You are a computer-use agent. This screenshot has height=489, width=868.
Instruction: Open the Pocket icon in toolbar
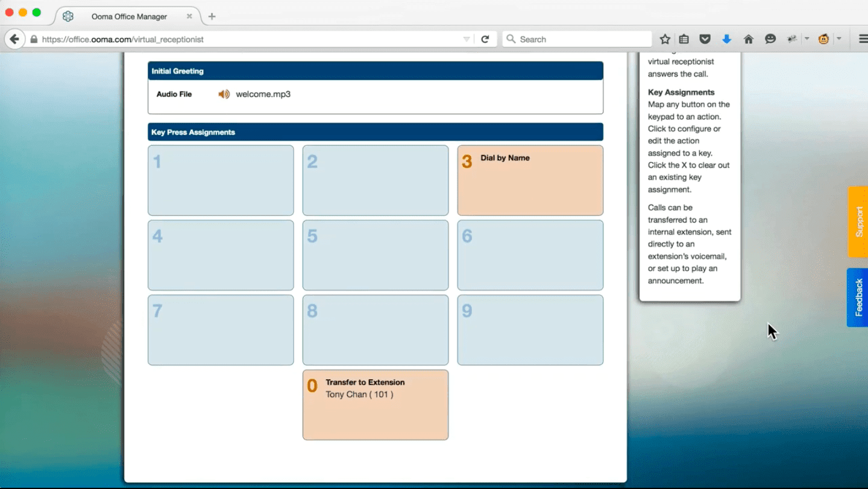point(705,39)
